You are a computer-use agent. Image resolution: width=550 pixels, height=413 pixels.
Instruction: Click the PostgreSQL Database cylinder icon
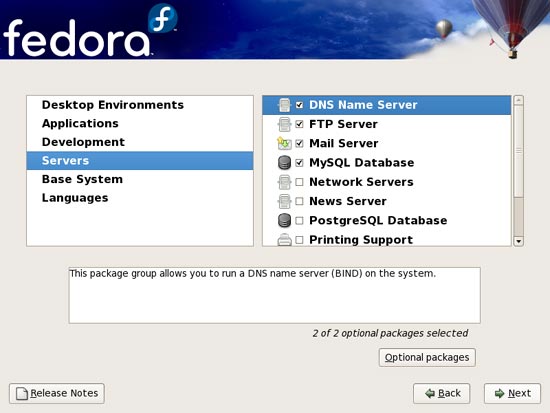[284, 221]
